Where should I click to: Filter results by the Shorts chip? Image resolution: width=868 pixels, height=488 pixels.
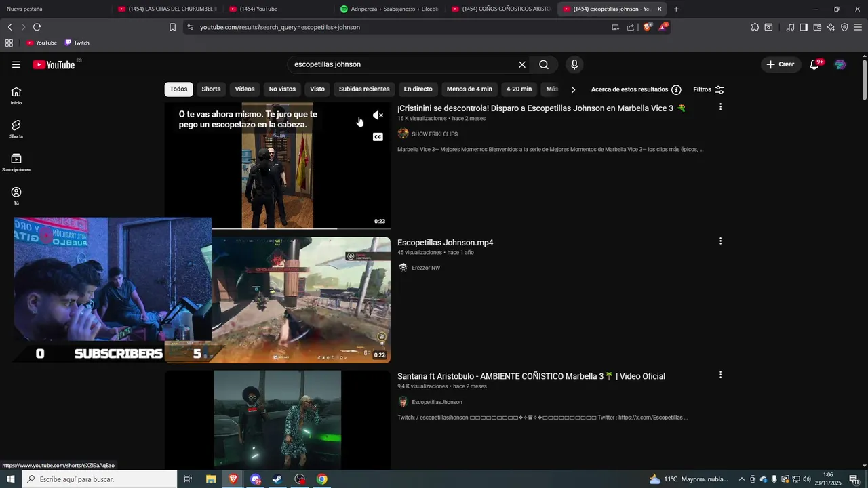(x=211, y=89)
